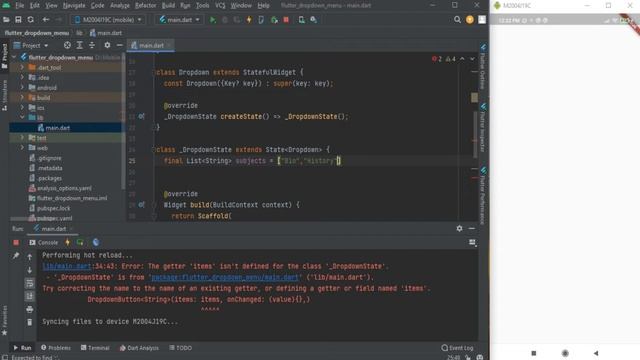Attach debugger to Android process icon
This screenshot has height=360, width=640.
pyautogui.click(x=274, y=20)
